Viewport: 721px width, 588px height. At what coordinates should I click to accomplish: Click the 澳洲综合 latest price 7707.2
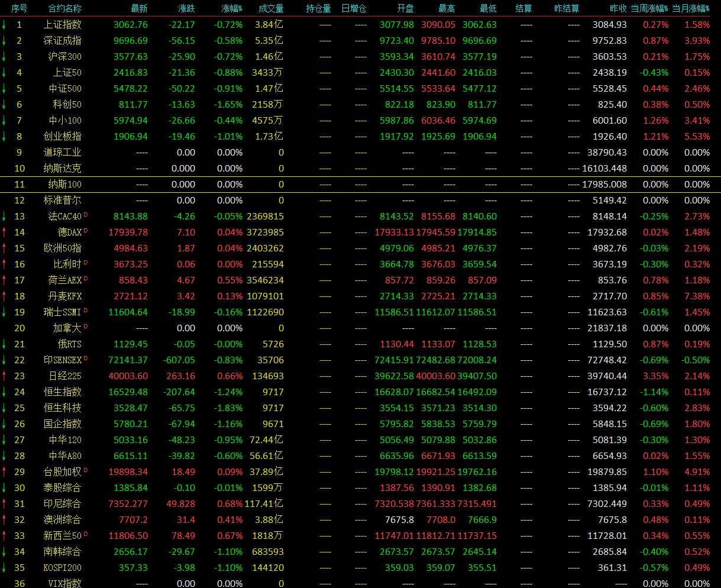(133, 520)
